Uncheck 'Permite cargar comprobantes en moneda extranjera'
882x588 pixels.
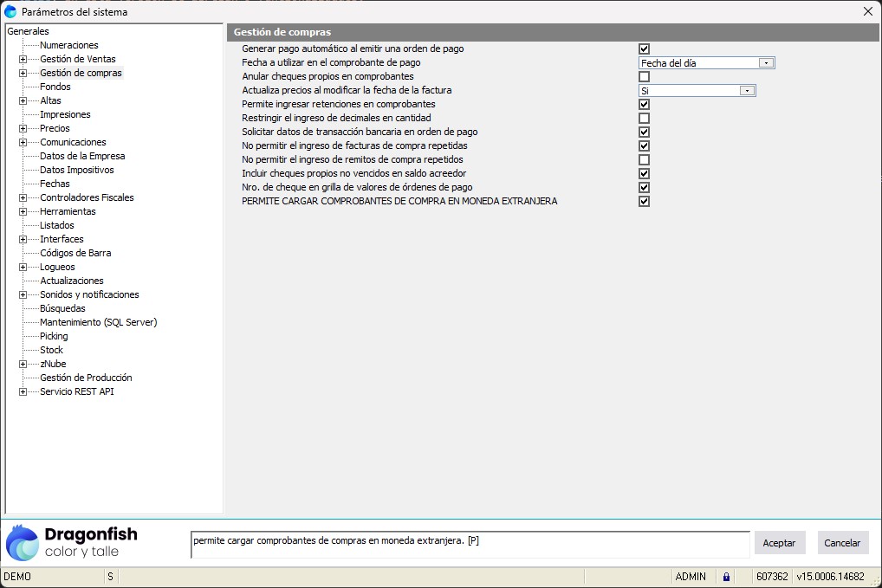coord(644,202)
